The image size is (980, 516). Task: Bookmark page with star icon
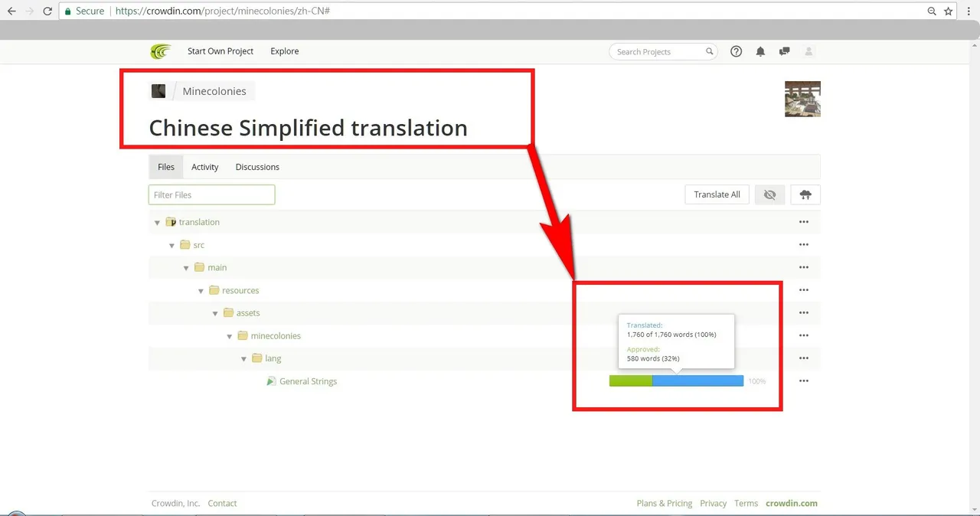pos(949,11)
